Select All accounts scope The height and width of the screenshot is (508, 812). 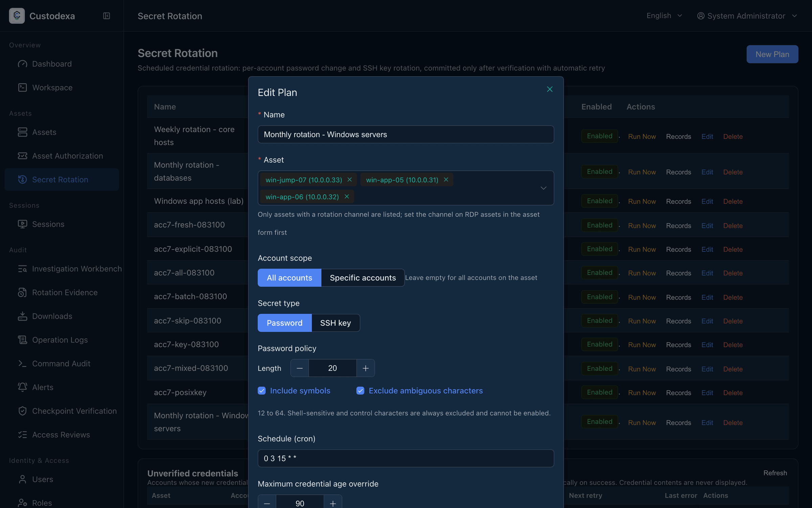(289, 278)
